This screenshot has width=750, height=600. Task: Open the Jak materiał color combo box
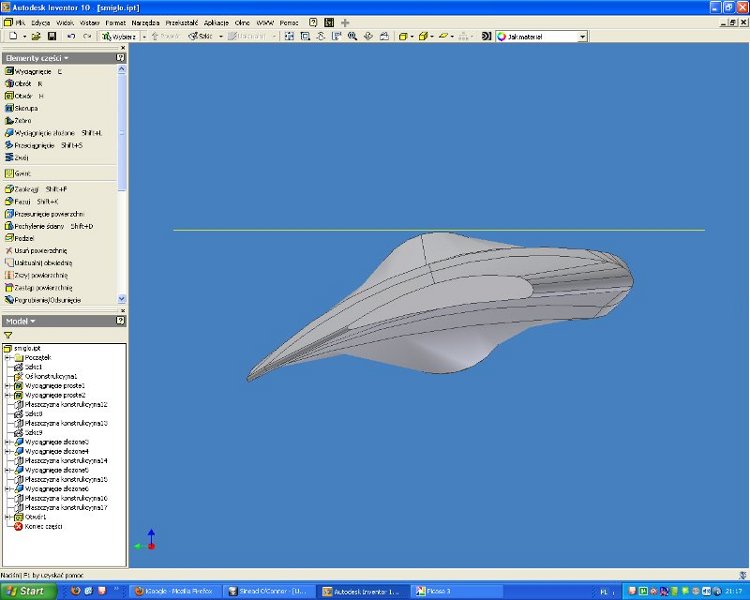point(541,36)
